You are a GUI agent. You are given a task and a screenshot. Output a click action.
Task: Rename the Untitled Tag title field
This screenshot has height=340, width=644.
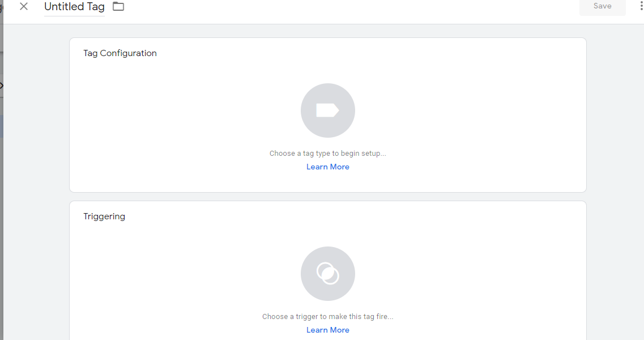[x=74, y=7]
